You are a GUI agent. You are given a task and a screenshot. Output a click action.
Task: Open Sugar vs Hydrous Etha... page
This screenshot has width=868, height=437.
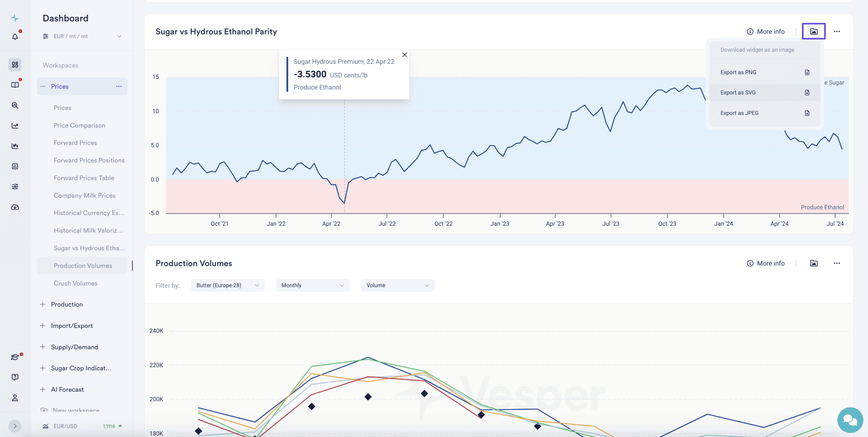[x=89, y=248]
